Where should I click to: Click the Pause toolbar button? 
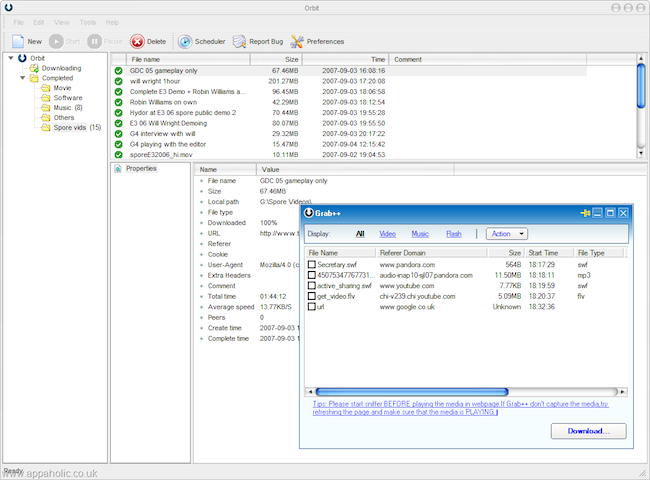coord(105,41)
